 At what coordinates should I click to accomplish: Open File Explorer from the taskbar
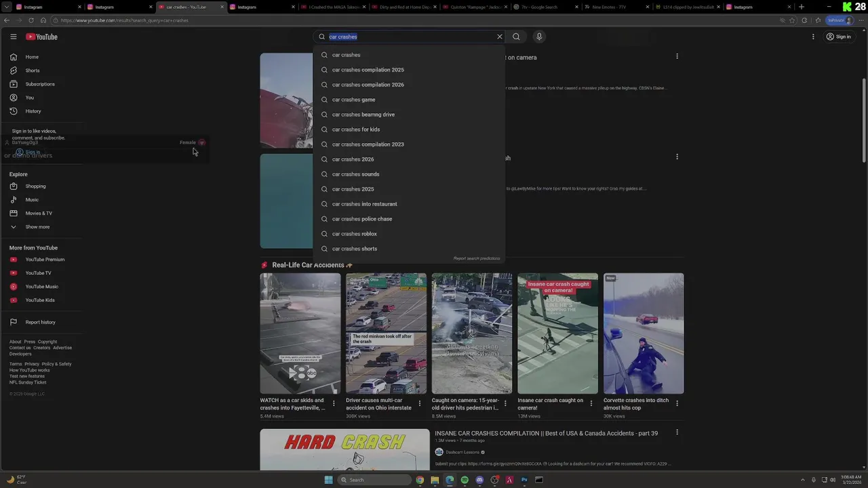tap(435, 480)
